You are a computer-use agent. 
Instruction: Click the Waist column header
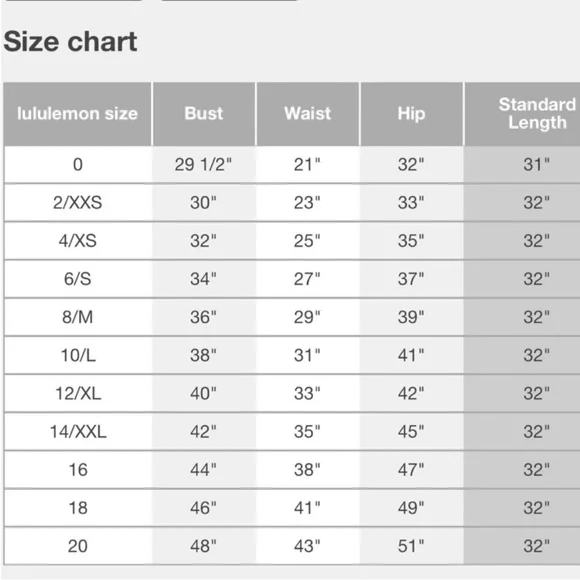click(307, 114)
